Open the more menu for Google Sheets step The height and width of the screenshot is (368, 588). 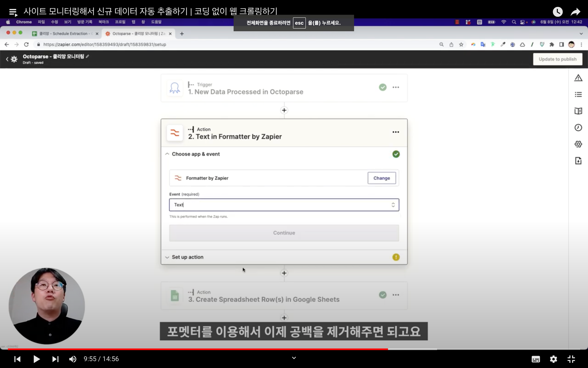[396, 295]
